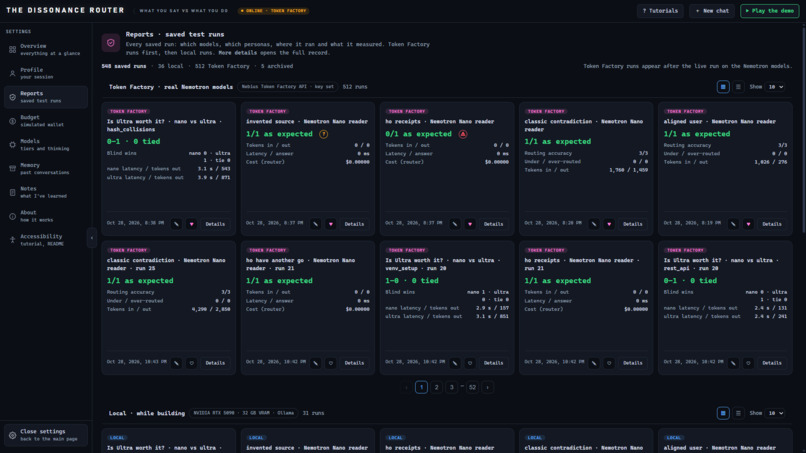This screenshot has width=806, height=453.
Task: Open Overview in the settings sidebar
Action: pyautogui.click(x=46, y=49)
